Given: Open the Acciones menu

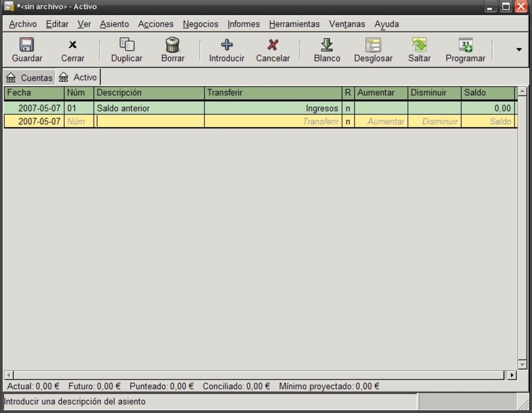Looking at the screenshot, I should click(x=156, y=24).
